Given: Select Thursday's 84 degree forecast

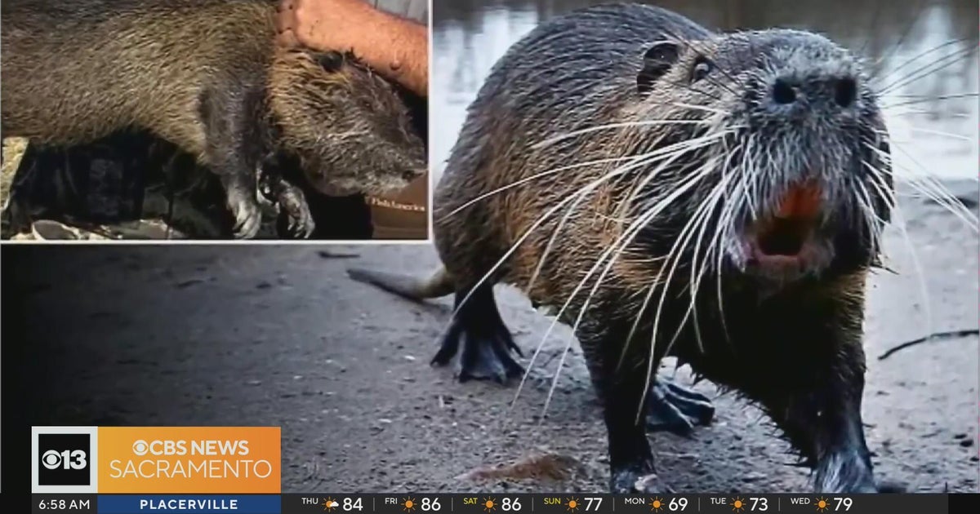Looking at the screenshot, I should pyautogui.click(x=353, y=504).
